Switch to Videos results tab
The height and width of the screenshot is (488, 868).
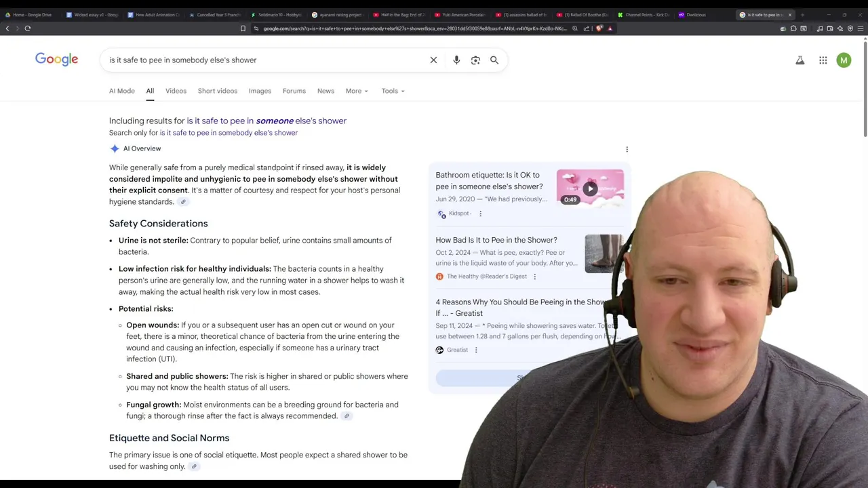coord(176,91)
